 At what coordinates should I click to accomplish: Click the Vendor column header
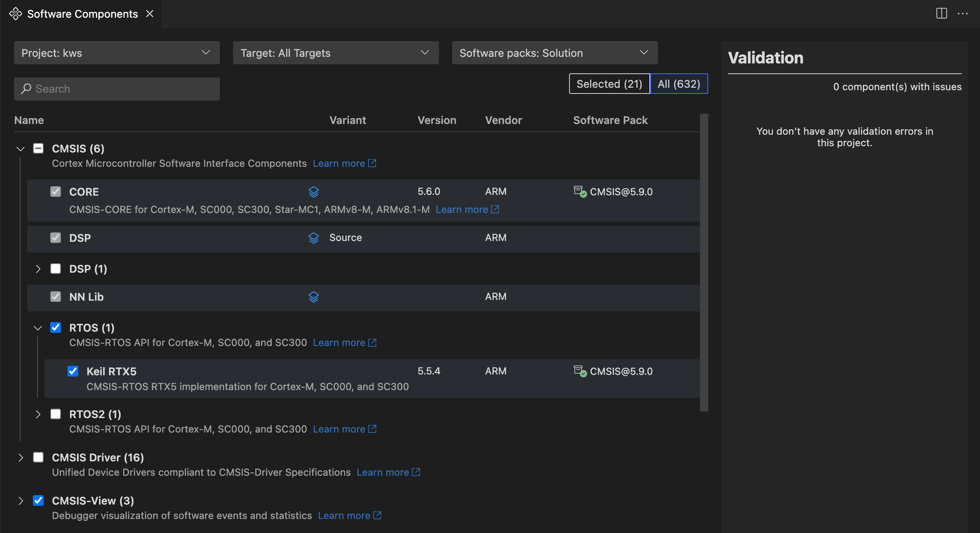[x=504, y=120]
